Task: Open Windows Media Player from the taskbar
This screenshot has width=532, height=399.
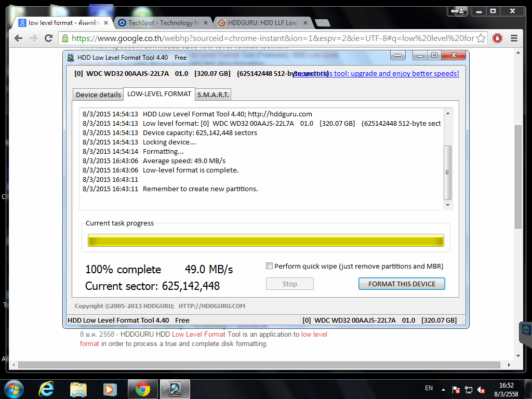Action: click(x=110, y=390)
